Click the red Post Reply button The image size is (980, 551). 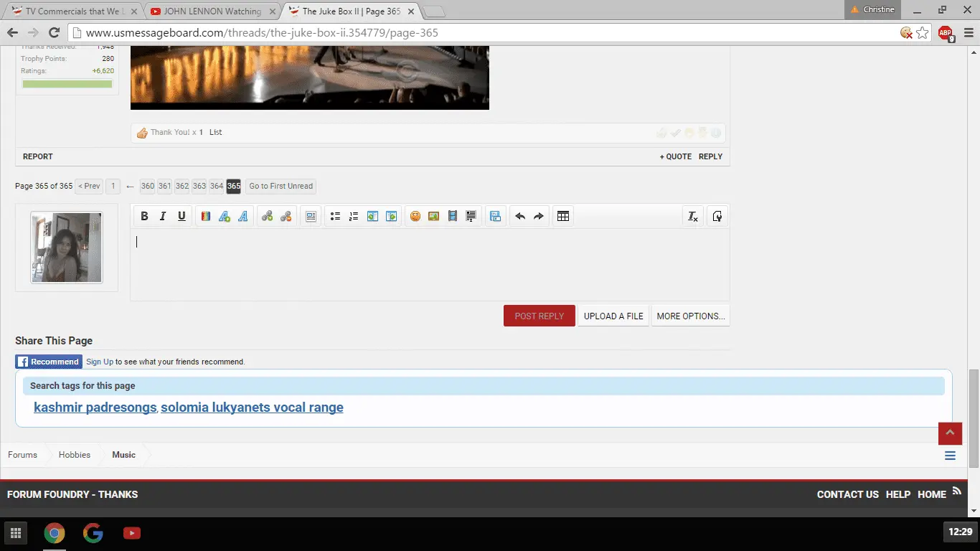click(539, 316)
